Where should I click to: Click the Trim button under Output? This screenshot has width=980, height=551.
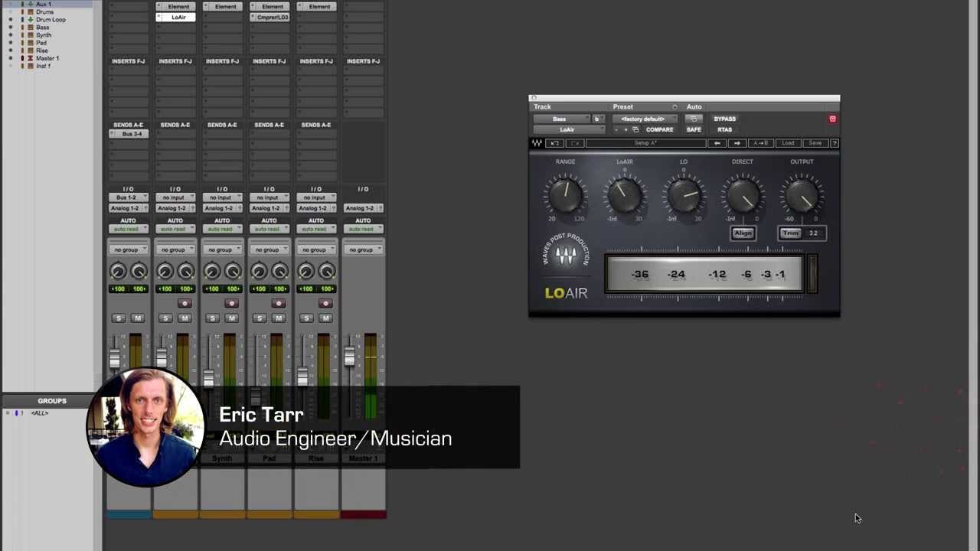(x=791, y=233)
